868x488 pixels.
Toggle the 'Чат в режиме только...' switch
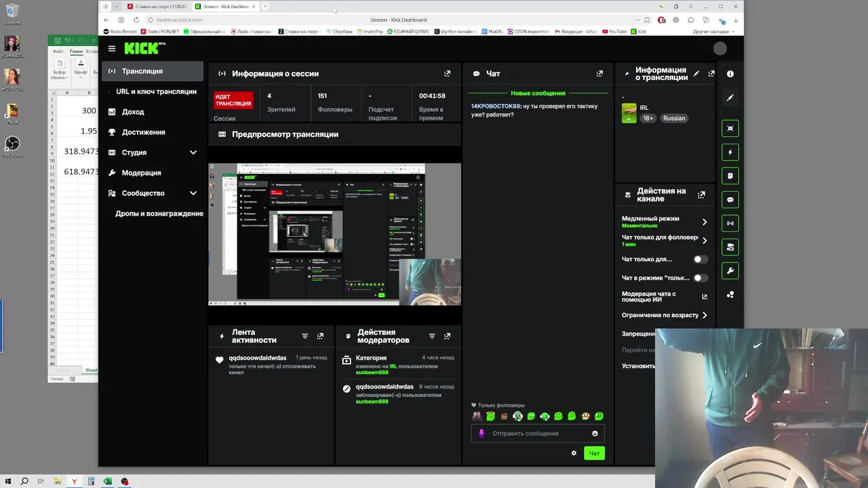pyautogui.click(x=700, y=278)
